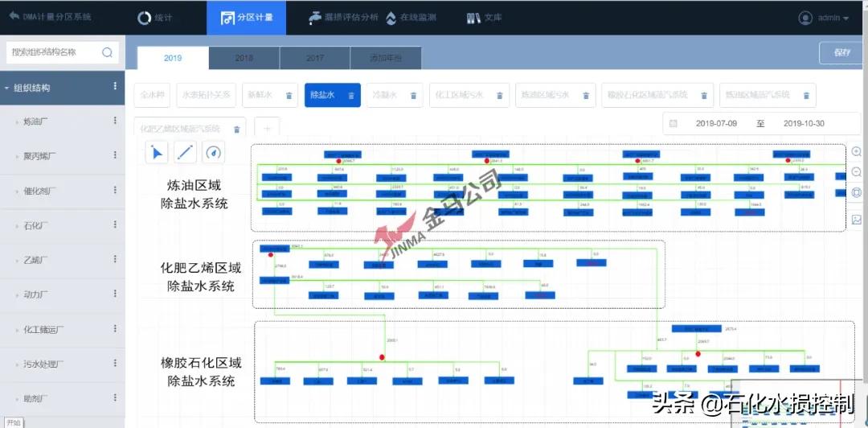Screen dimensions: 868x428
Task: Switch to the 2019 year tab
Action: pyautogui.click(x=173, y=58)
